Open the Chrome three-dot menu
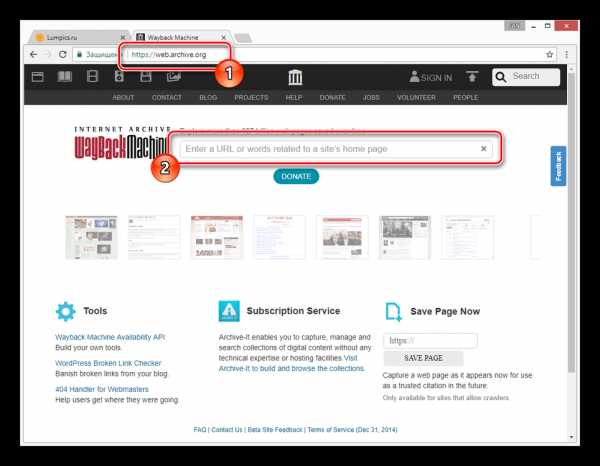 pos(567,55)
